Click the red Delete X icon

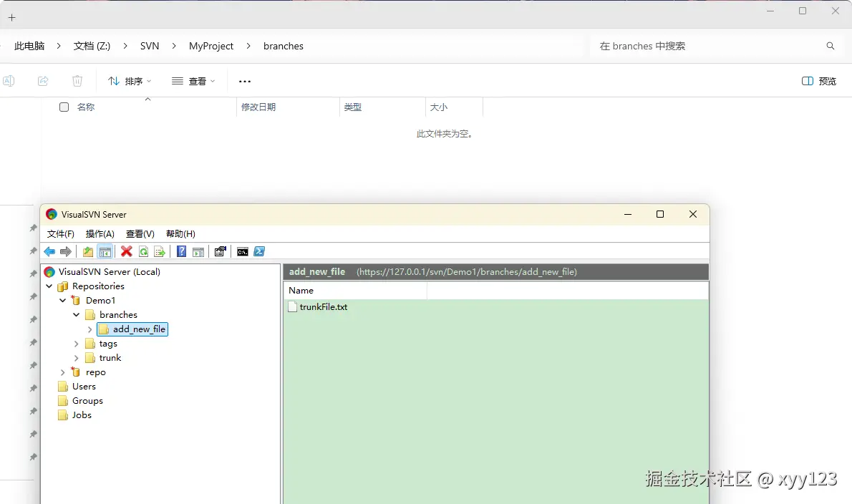[x=127, y=251]
